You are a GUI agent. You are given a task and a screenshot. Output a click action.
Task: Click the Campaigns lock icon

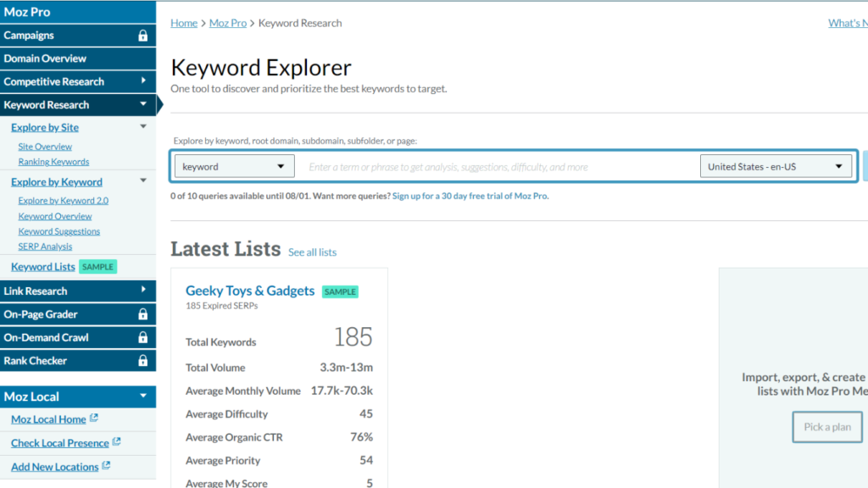142,36
